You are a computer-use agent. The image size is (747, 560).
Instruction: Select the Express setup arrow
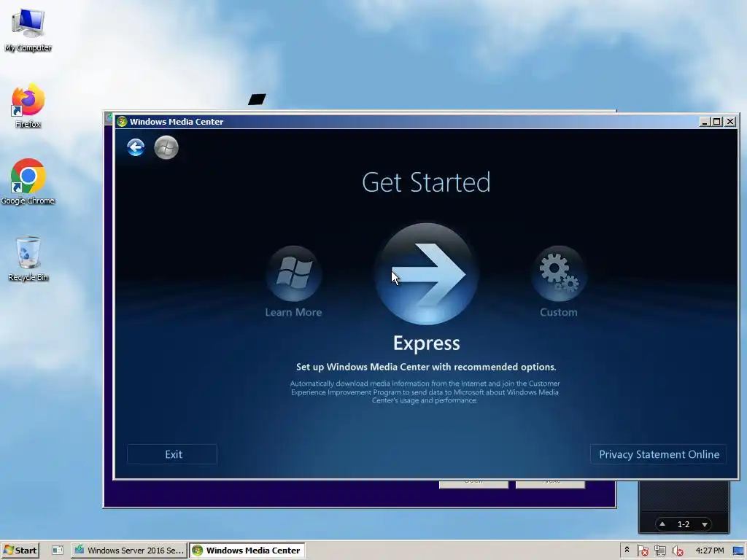tap(426, 274)
